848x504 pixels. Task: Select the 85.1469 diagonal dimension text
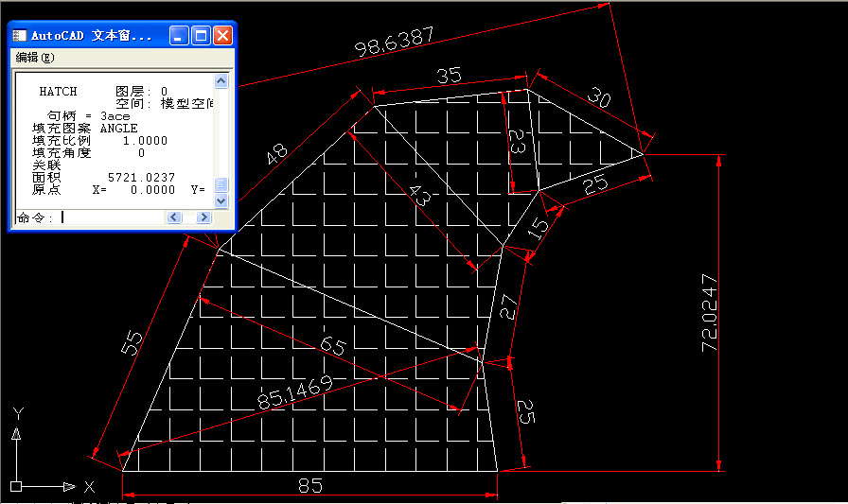click(295, 392)
